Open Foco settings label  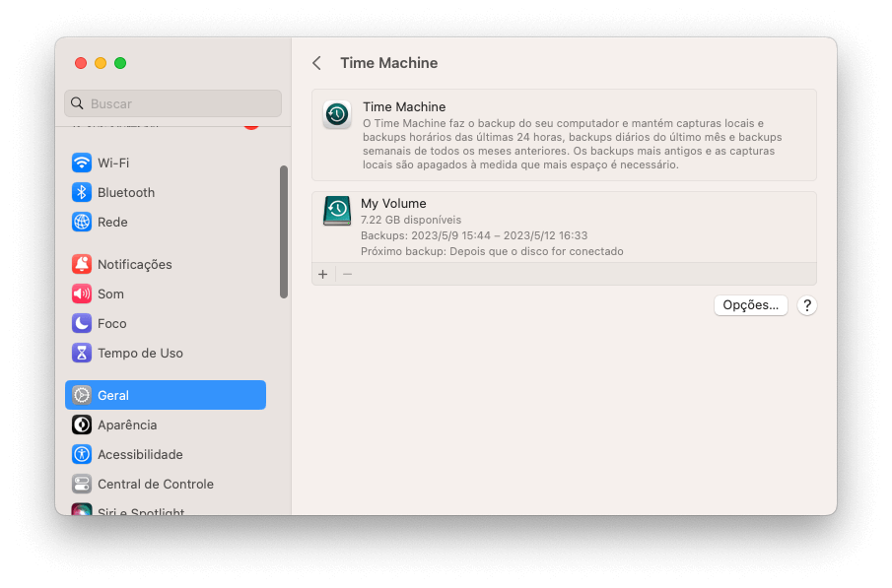click(111, 323)
